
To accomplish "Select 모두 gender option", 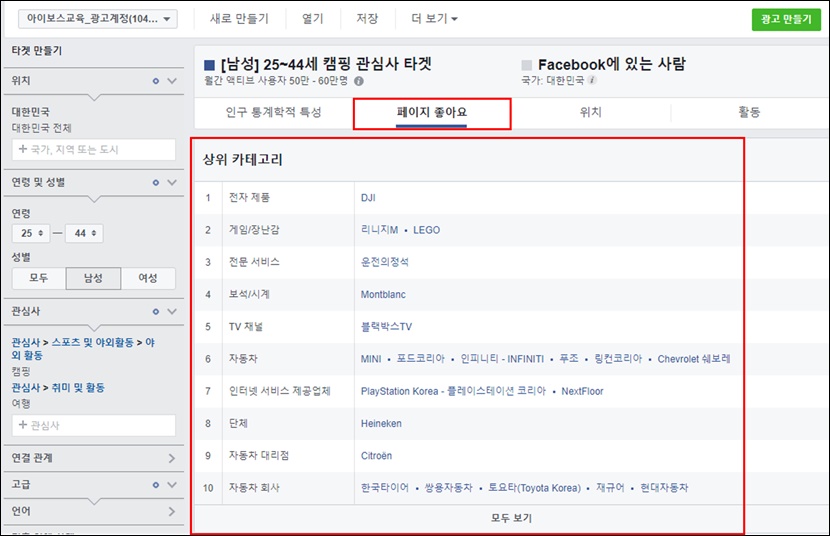I will point(39,278).
